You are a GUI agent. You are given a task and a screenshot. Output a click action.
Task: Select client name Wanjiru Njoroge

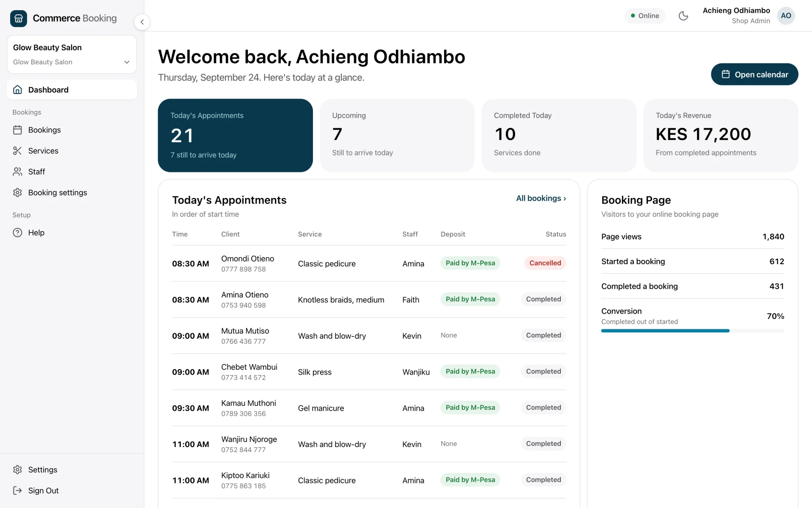tap(249, 439)
